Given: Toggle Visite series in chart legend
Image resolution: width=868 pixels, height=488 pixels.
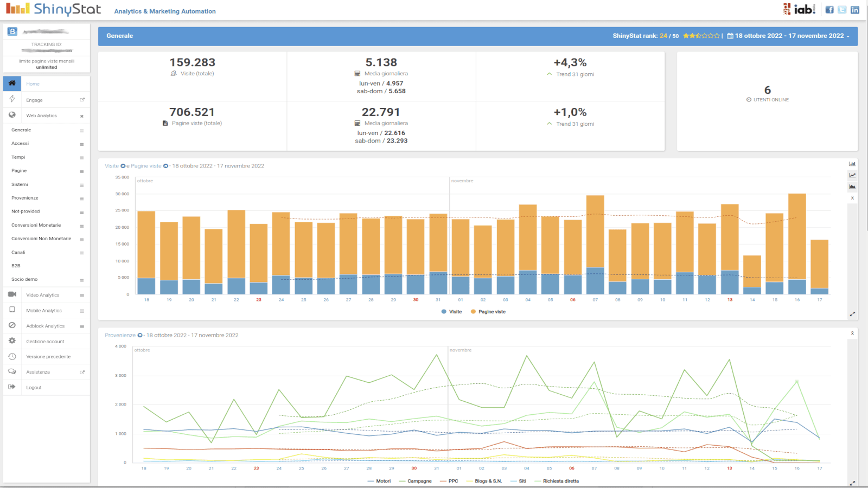Looking at the screenshot, I should (452, 312).
